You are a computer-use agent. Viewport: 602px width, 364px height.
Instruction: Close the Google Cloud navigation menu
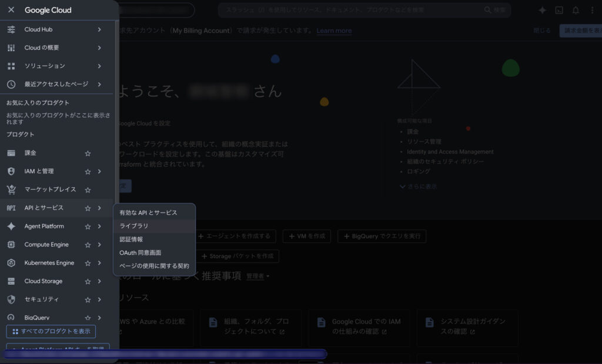pos(11,9)
